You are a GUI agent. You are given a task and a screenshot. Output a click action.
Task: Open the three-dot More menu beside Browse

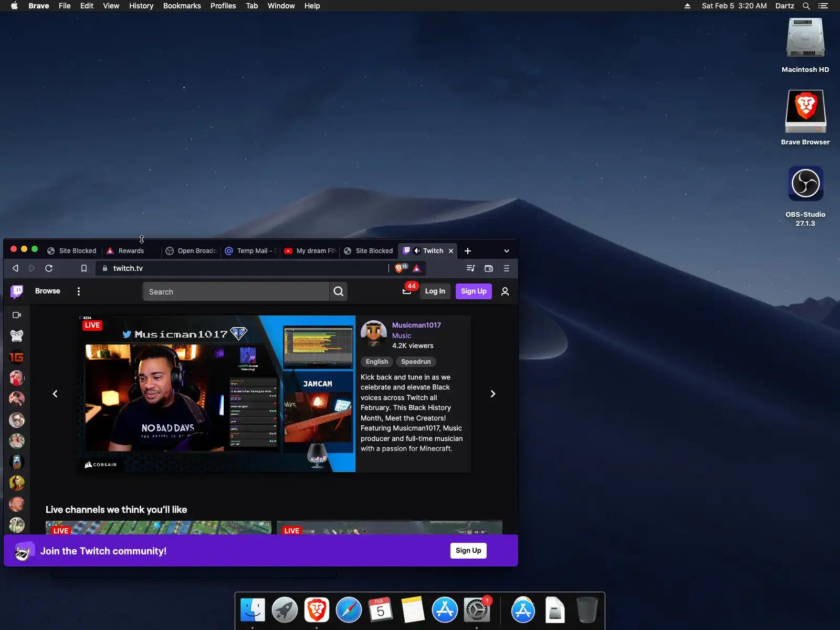(79, 291)
